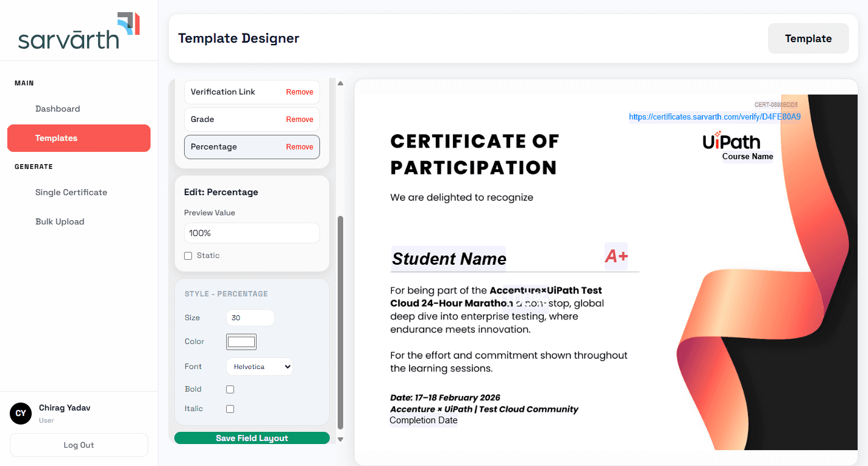Click the Sarvarth logo
The height and width of the screenshot is (466, 868).
point(79,30)
